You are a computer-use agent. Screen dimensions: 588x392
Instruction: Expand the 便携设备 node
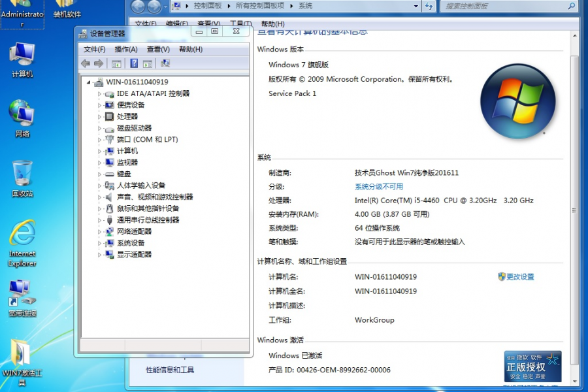coord(99,105)
